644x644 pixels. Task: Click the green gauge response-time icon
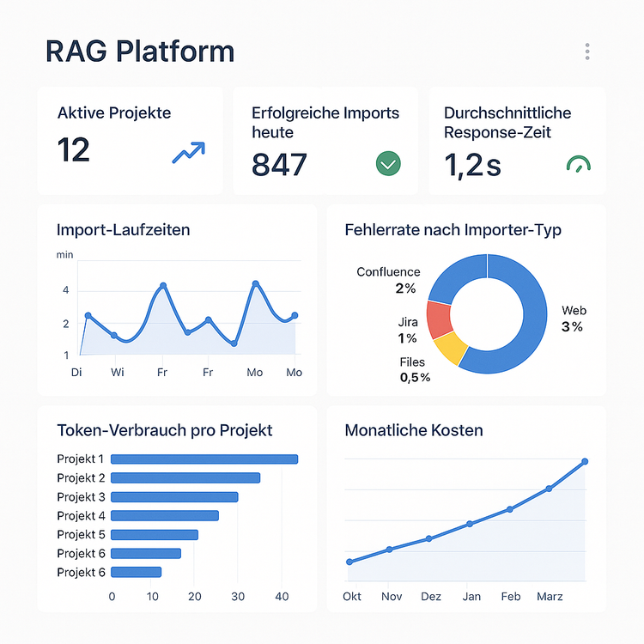(579, 163)
